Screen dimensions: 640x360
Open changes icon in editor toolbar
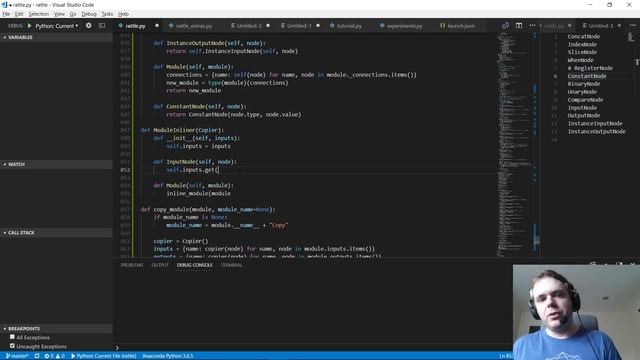[505, 26]
